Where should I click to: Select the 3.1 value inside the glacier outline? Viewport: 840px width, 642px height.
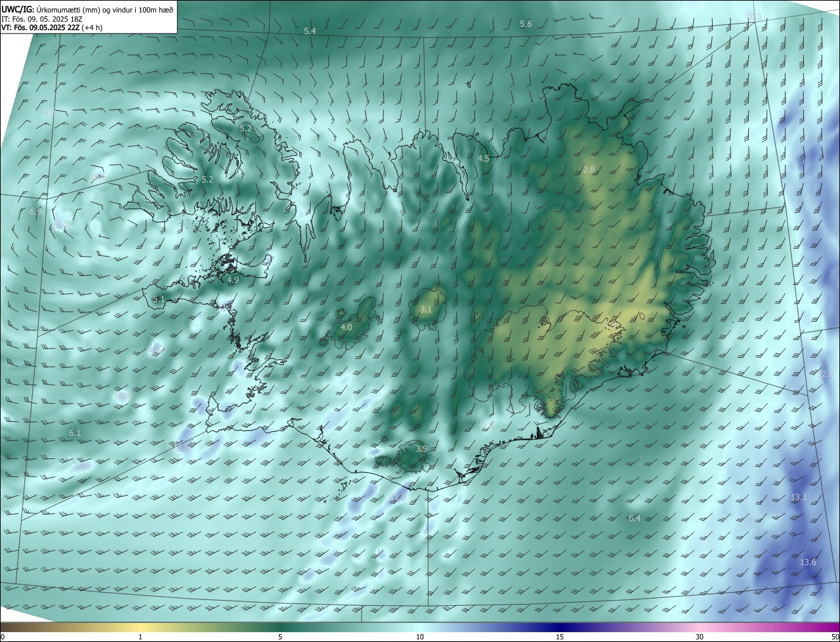pos(426,309)
